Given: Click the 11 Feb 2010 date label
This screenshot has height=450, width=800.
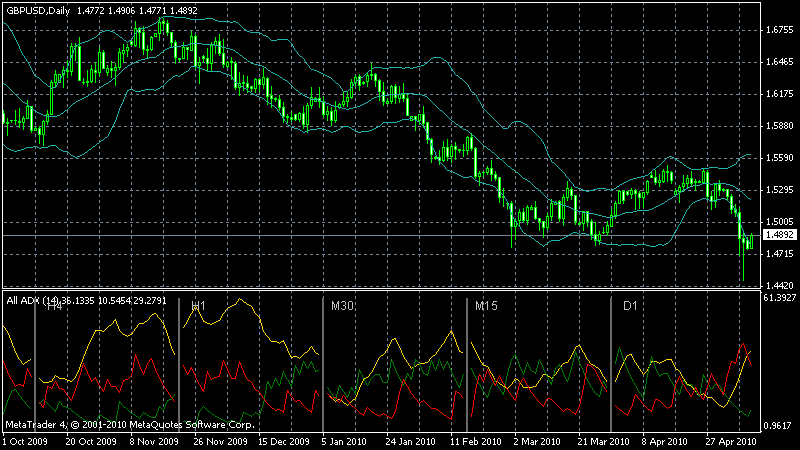Looking at the screenshot, I should 476,441.
